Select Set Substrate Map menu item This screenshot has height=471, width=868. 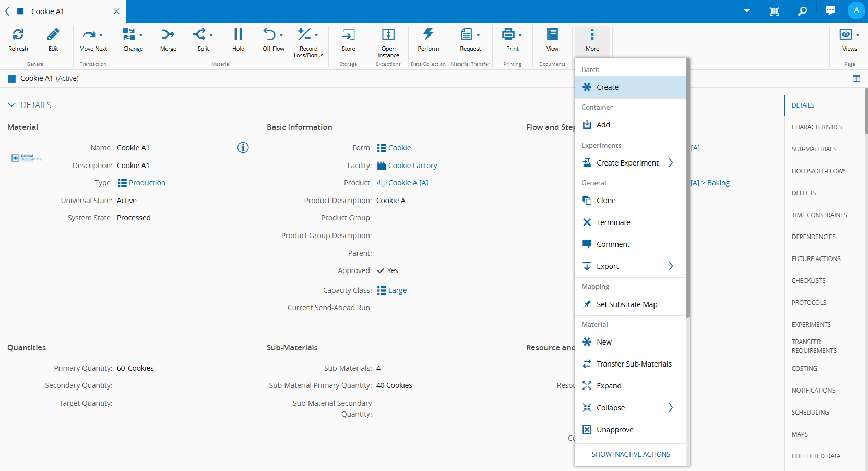pos(626,304)
